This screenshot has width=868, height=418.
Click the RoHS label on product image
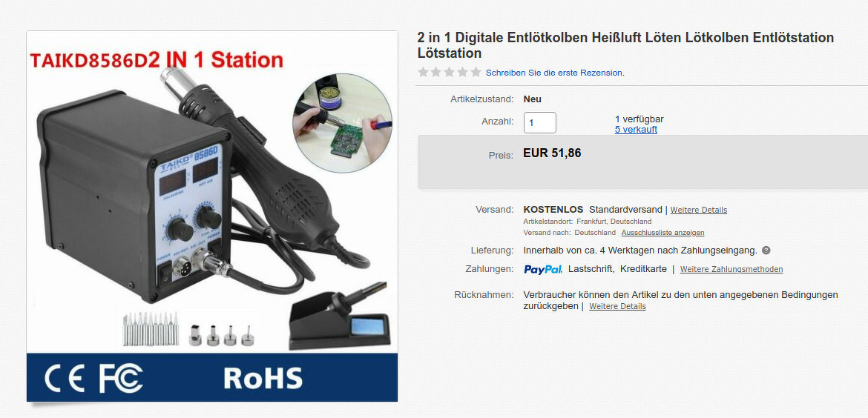coord(263,378)
